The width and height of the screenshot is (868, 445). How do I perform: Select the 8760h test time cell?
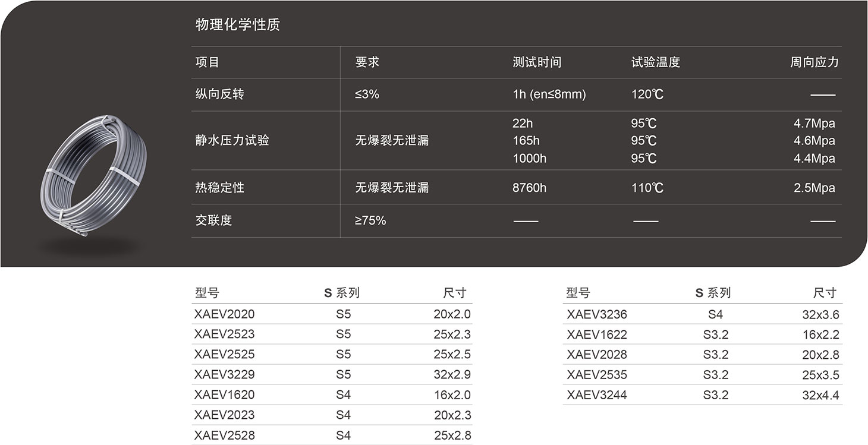pyautogui.click(x=529, y=188)
